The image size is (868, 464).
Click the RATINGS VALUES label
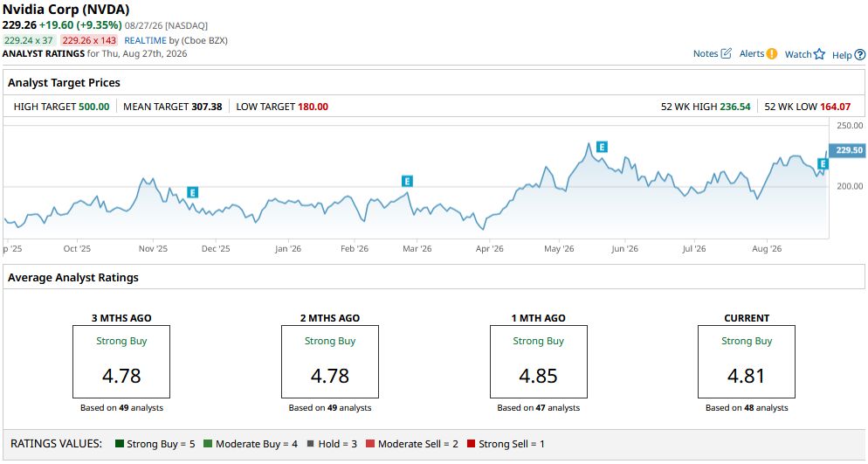tap(57, 444)
